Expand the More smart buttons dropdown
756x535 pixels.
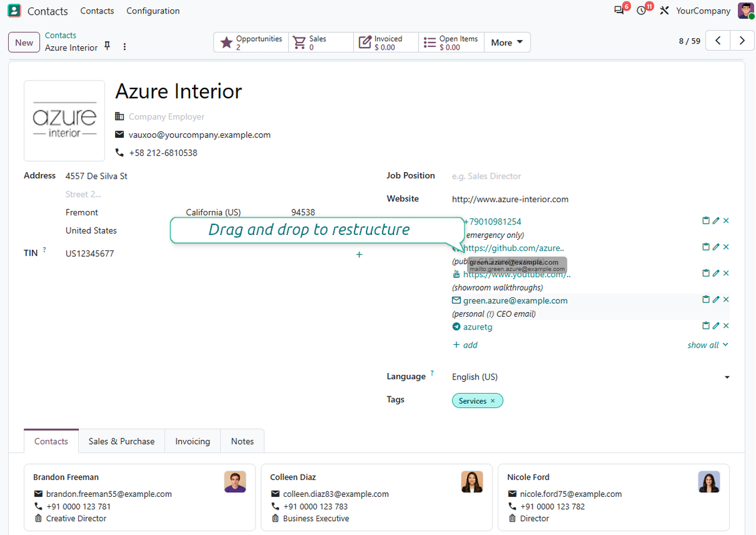pos(506,42)
